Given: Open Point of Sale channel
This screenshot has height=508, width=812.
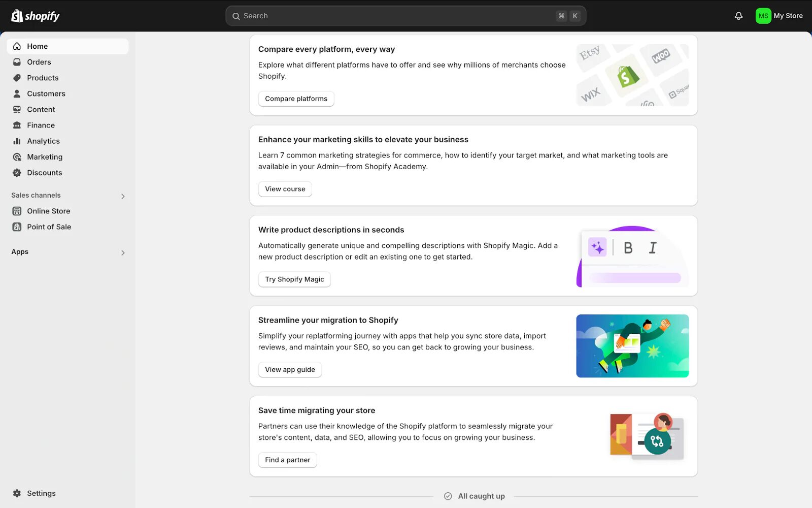Looking at the screenshot, I should click(x=67, y=227).
